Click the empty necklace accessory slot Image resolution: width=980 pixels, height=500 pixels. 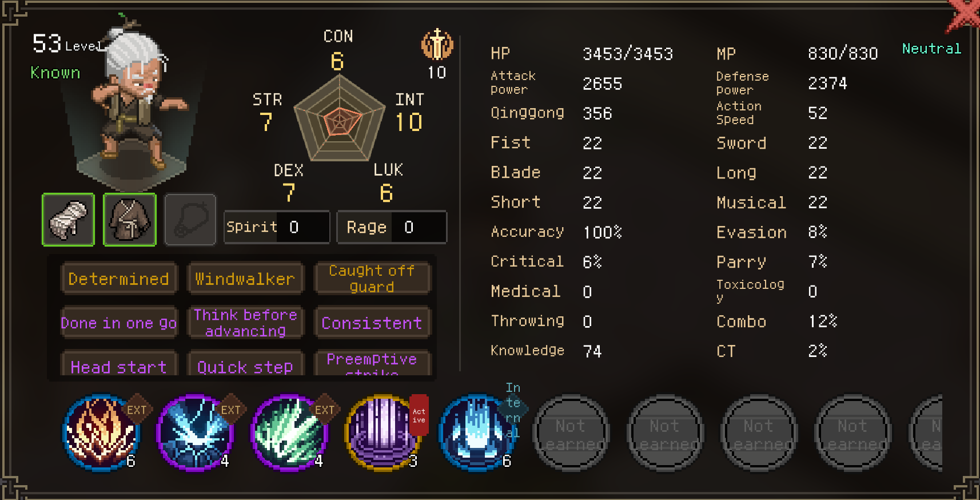(190, 220)
